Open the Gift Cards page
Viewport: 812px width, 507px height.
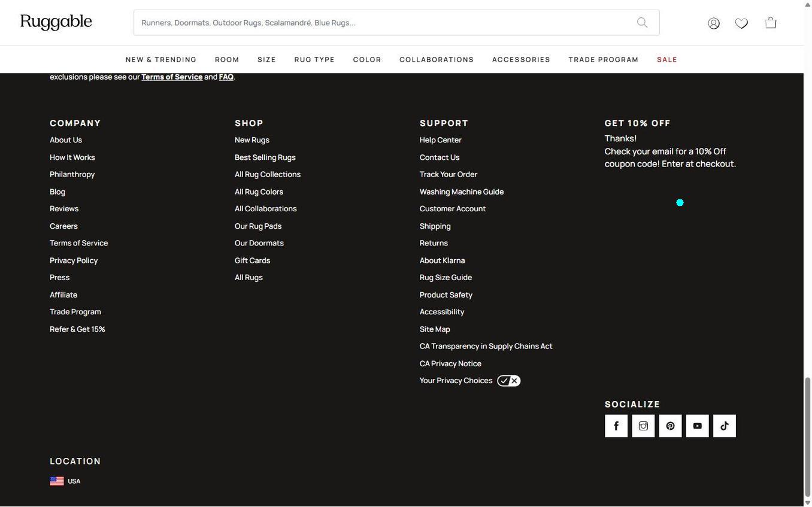[252, 260]
